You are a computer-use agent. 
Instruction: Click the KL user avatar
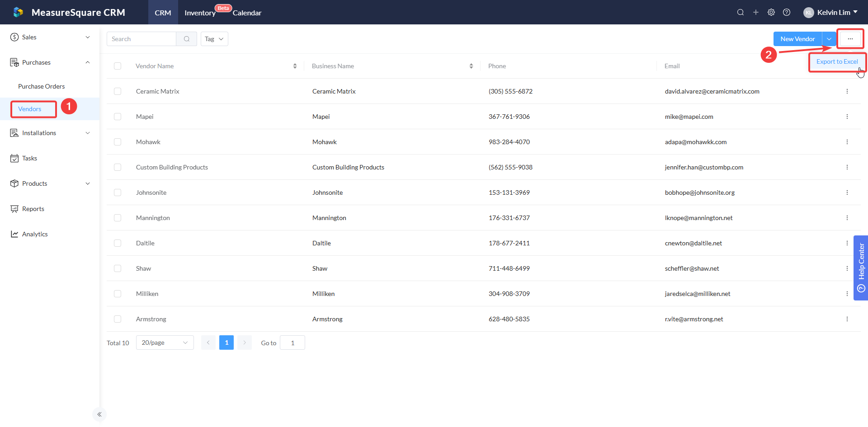pyautogui.click(x=809, y=13)
